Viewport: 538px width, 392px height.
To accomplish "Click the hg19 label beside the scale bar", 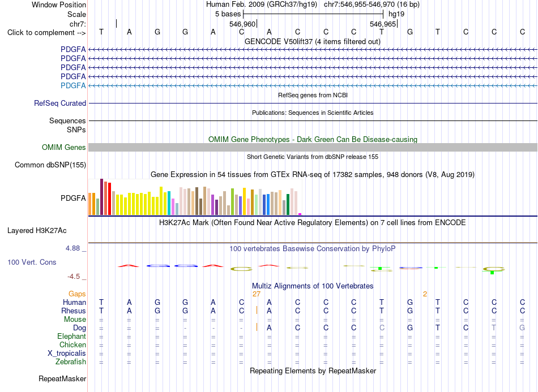I will coord(396,14).
